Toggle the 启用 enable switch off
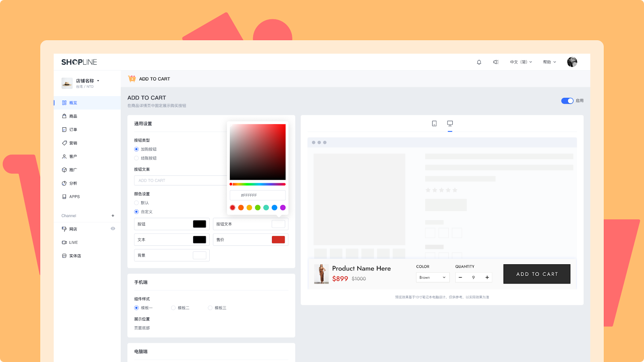Image resolution: width=644 pixels, height=362 pixels. (567, 101)
